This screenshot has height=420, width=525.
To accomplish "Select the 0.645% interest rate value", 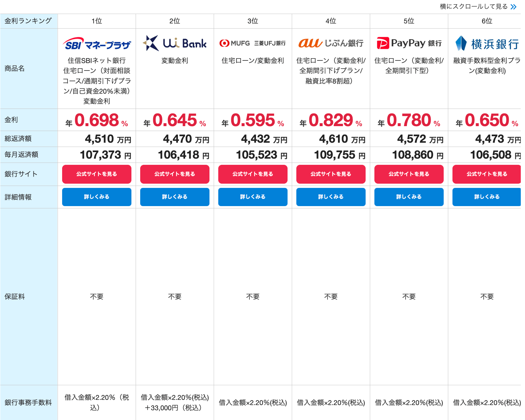I will (x=175, y=120).
